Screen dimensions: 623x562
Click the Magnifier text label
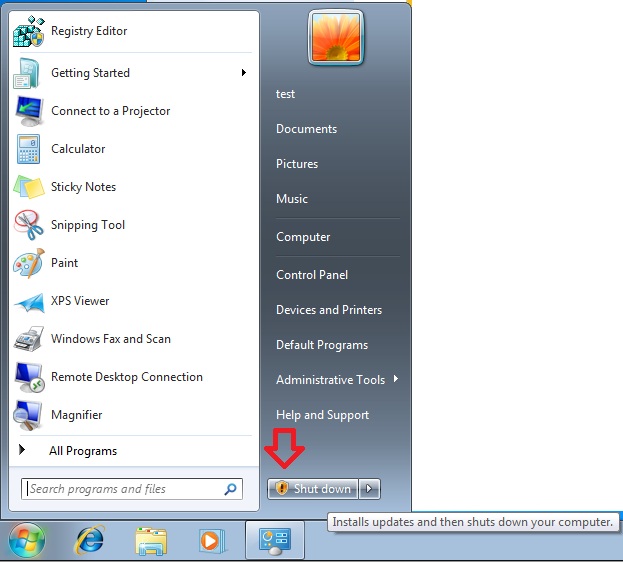[x=77, y=415]
